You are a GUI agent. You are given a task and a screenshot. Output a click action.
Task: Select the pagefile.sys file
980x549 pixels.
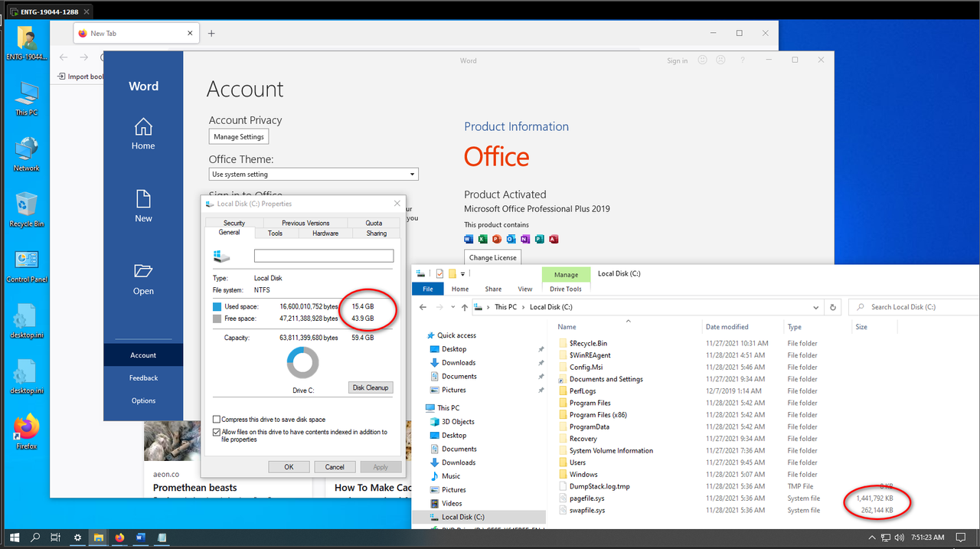tap(587, 498)
